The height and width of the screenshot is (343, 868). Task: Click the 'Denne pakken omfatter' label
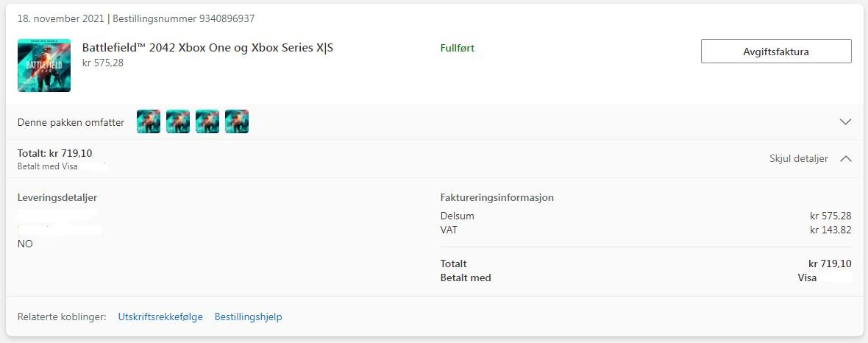point(71,122)
